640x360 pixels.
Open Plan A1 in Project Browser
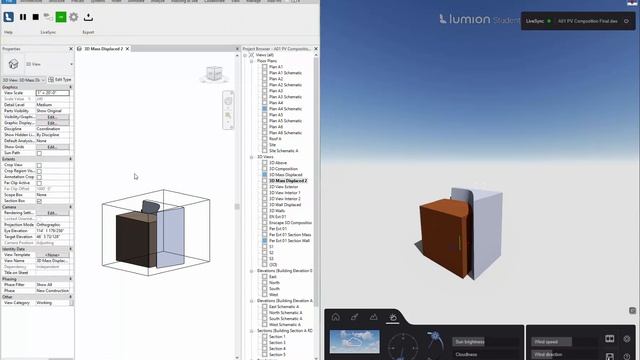276,67
